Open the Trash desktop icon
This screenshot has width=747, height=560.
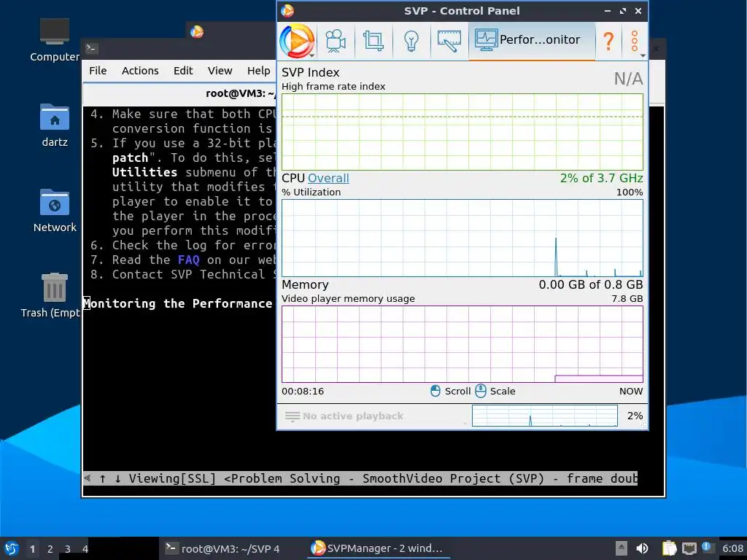point(53,296)
